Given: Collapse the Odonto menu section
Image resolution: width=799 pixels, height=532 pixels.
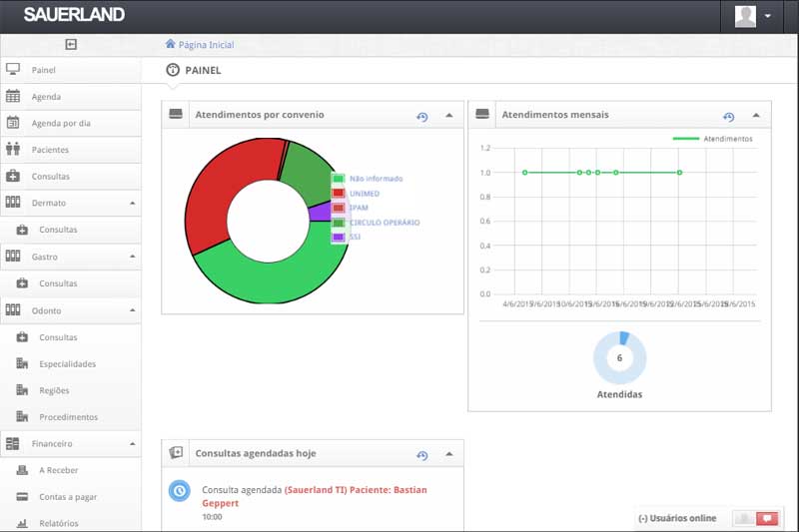Looking at the screenshot, I should 133,310.
